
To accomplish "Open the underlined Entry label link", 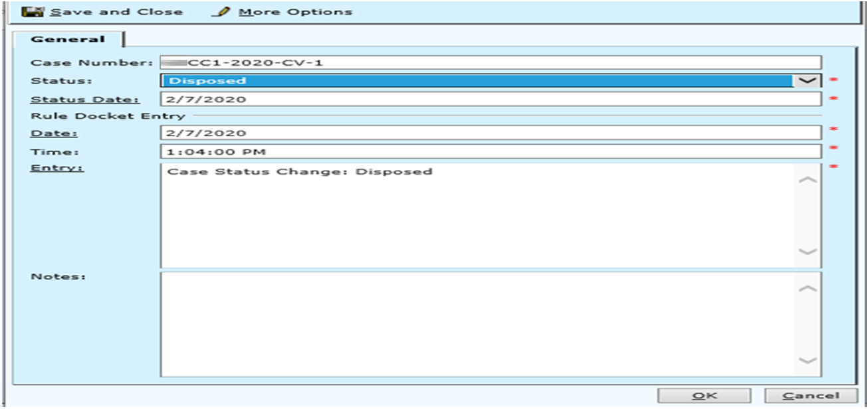I will (57, 167).
